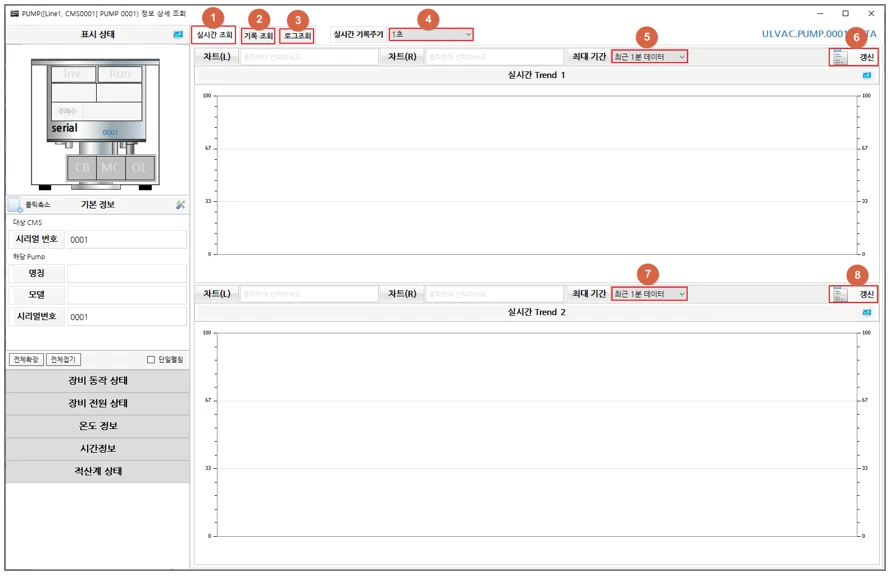The width and height of the screenshot is (892, 576).
Task: Click the CB indicator on the pump image
Action: [x=82, y=168]
